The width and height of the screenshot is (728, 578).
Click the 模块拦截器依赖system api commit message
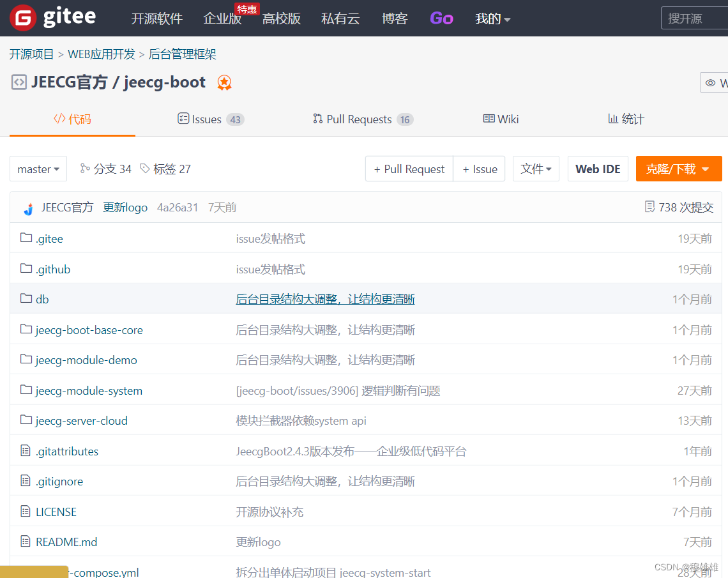(301, 421)
